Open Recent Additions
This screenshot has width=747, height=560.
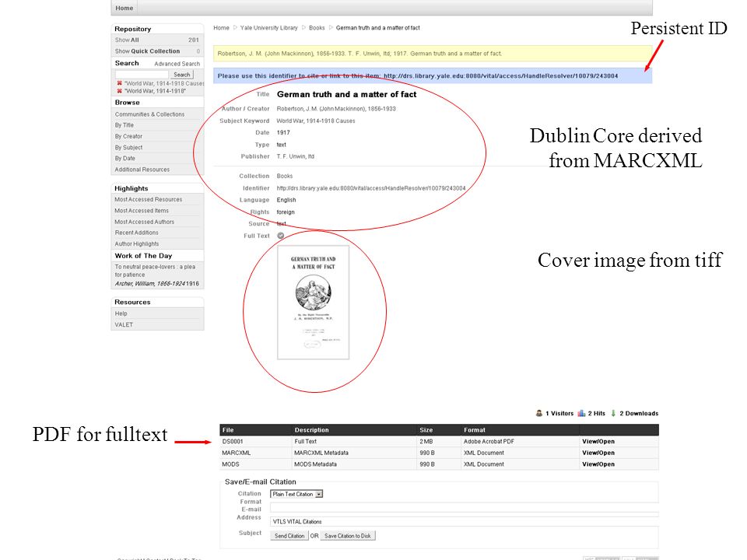click(137, 233)
